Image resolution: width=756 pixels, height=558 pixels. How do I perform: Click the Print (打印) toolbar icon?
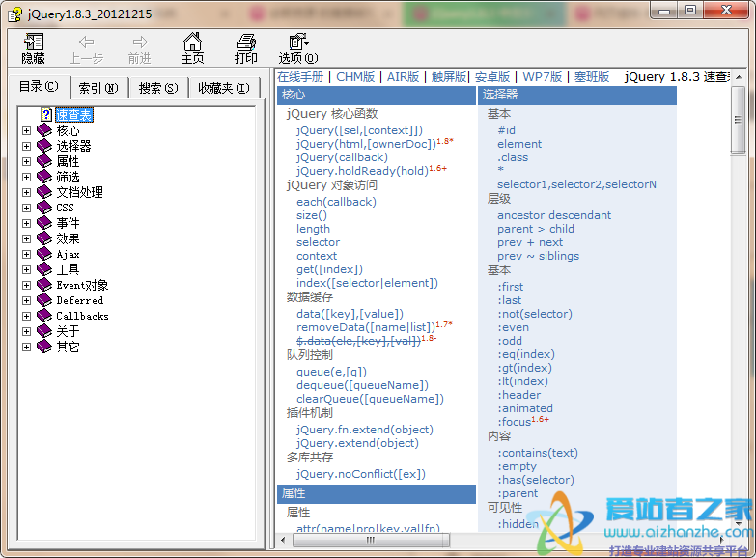pos(245,42)
